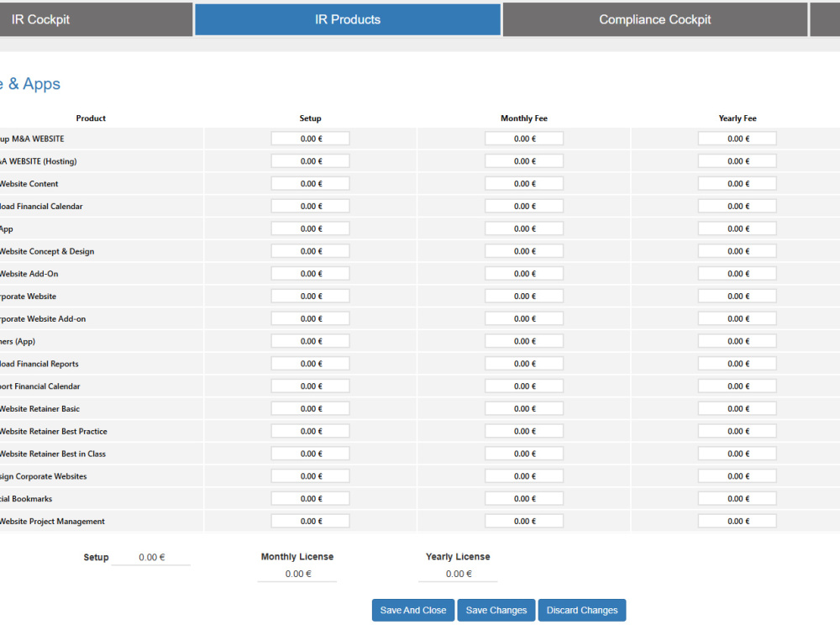This screenshot has height=630, width=840.
Task: Select the Website Project Management product name
Action: 52,522
